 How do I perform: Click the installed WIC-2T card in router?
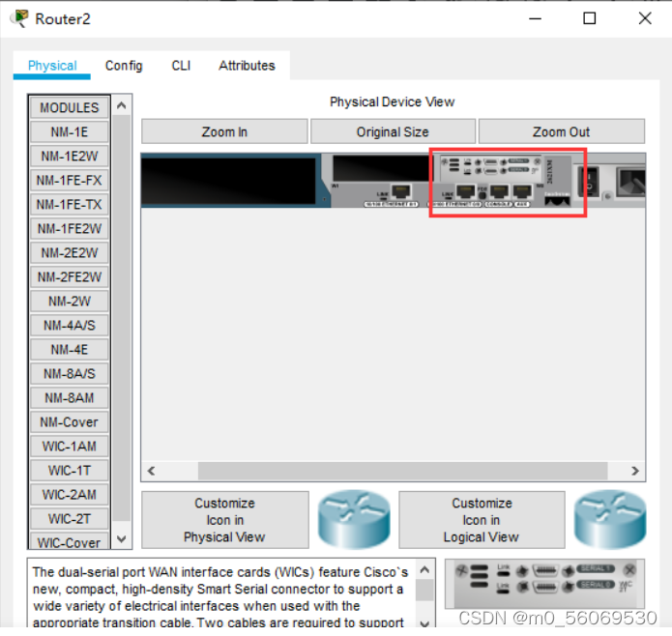pyautogui.click(x=491, y=166)
